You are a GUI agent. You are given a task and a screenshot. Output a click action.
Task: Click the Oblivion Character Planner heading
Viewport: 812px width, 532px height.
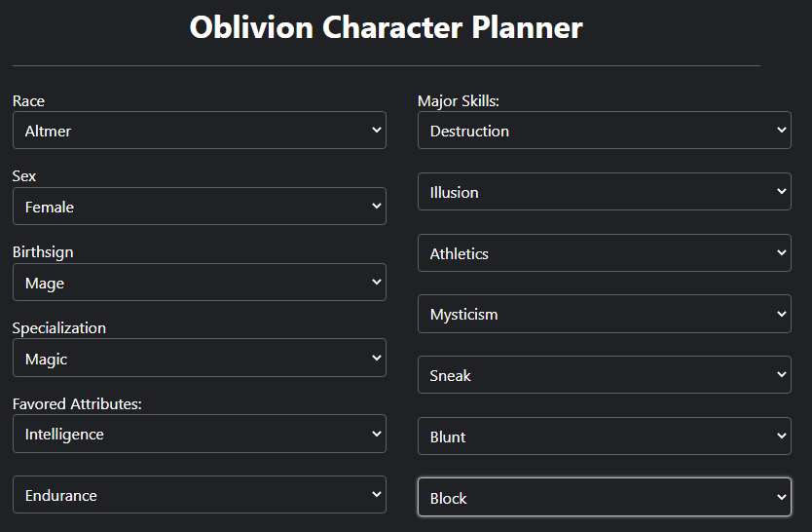click(387, 27)
